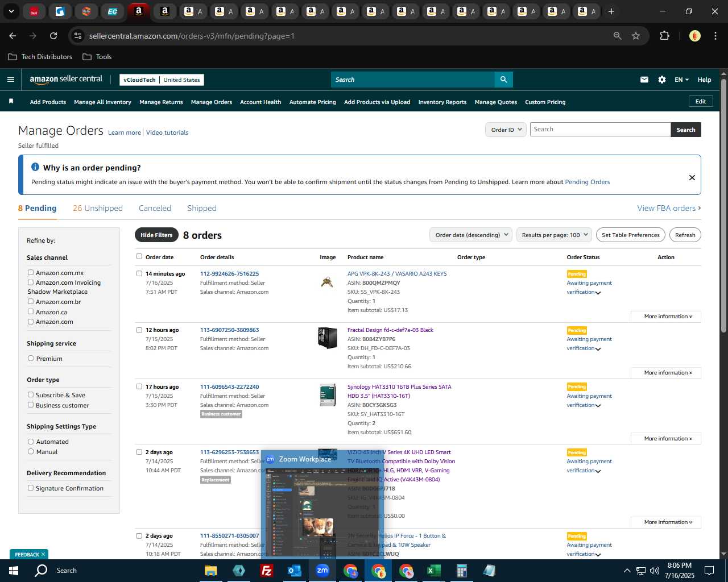
Task: Click the Hide Filters button
Action: 156,235
